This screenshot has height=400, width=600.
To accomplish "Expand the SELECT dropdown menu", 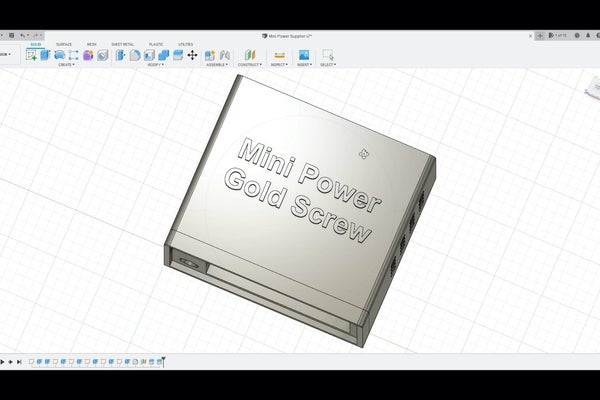I will click(328, 65).
